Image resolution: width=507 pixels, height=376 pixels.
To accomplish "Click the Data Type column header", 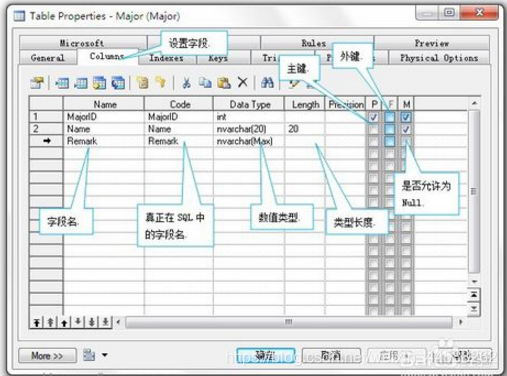I will [x=249, y=105].
